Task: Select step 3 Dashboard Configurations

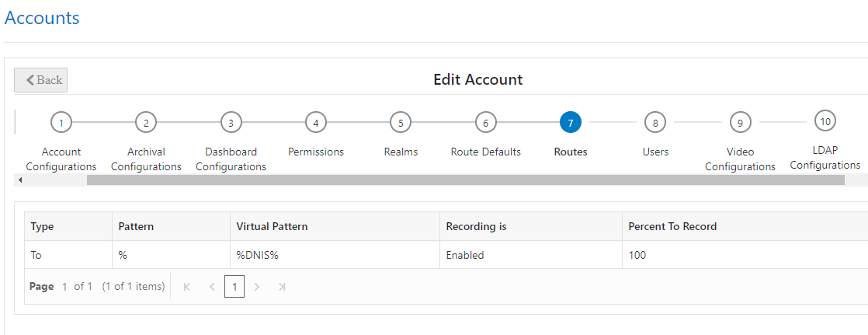Action: click(231, 122)
